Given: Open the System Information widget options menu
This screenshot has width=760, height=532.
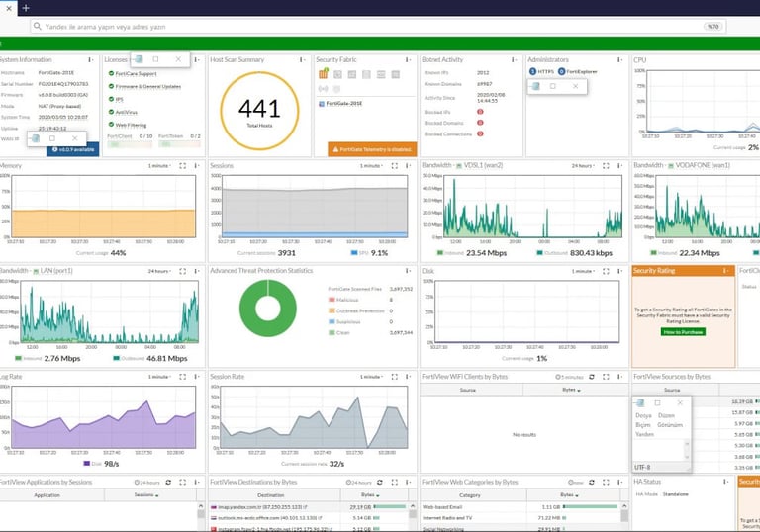Looking at the screenshot, I should (91, 59).
